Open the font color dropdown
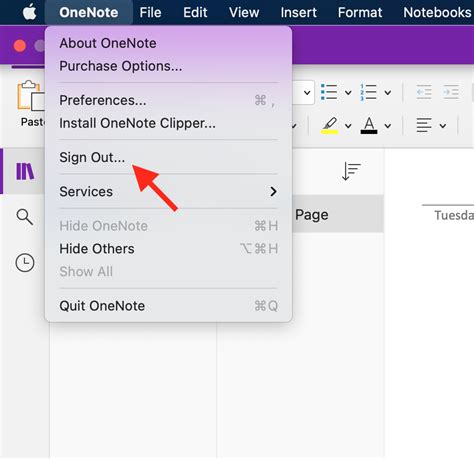This screenshot has height=459, width=474. click(388, 126)
